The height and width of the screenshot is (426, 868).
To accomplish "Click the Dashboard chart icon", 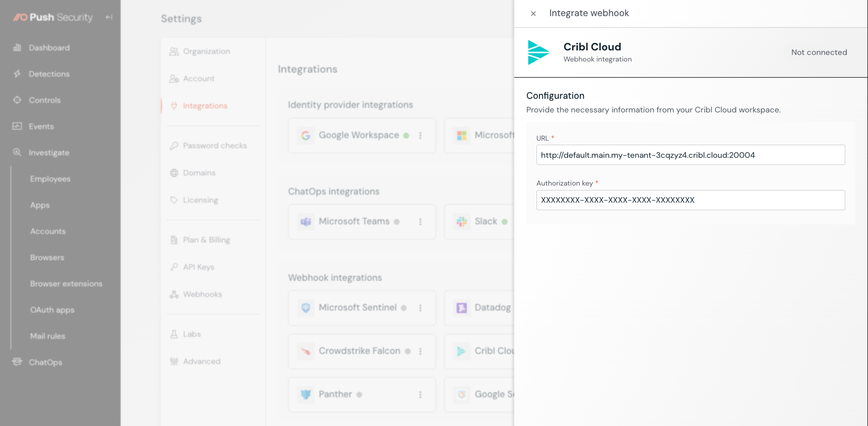I will (17, 47).
